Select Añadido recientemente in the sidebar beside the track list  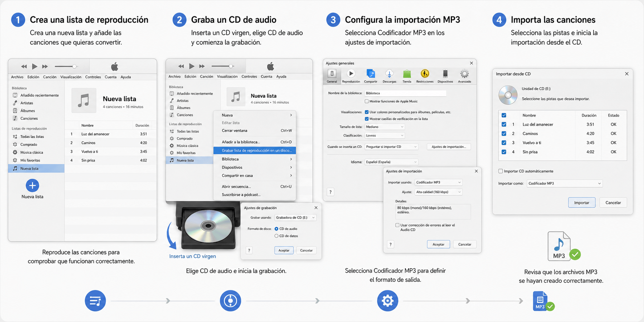39,95
